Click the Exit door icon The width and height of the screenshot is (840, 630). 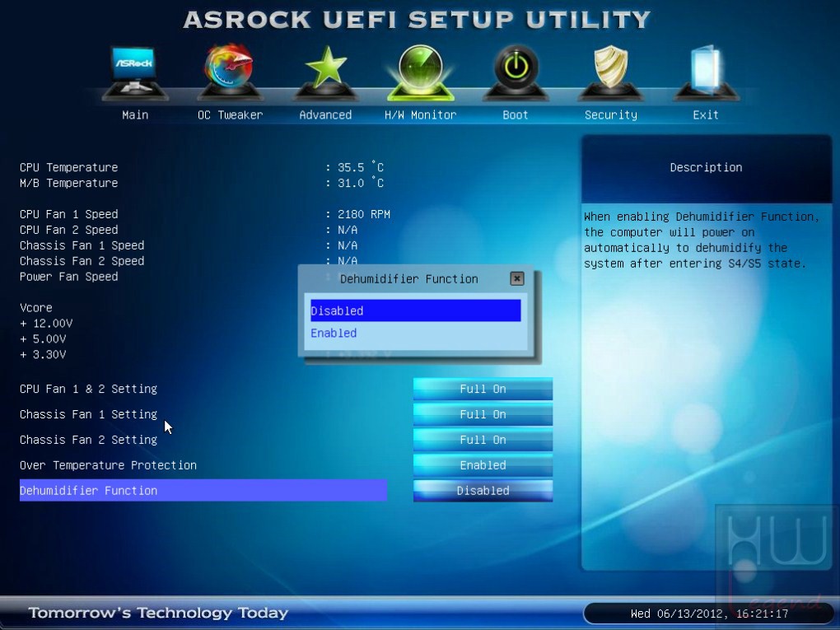click(x=706, y=72)
